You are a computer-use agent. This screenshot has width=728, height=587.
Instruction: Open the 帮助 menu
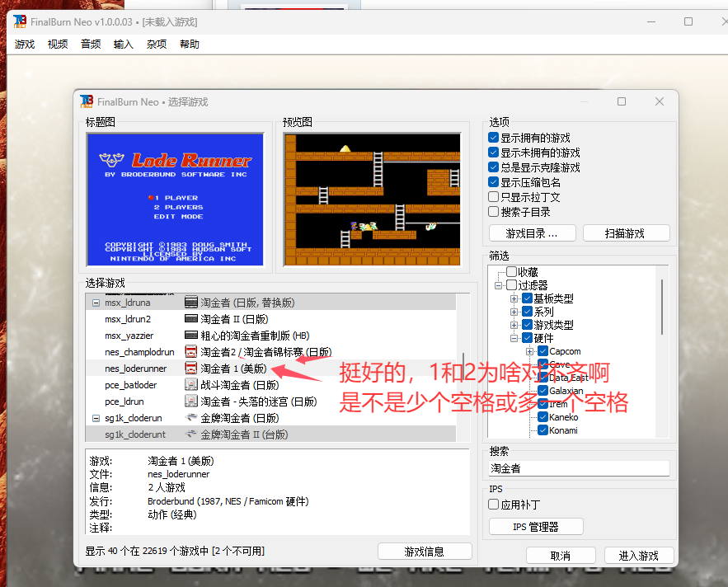pos(190,45)
